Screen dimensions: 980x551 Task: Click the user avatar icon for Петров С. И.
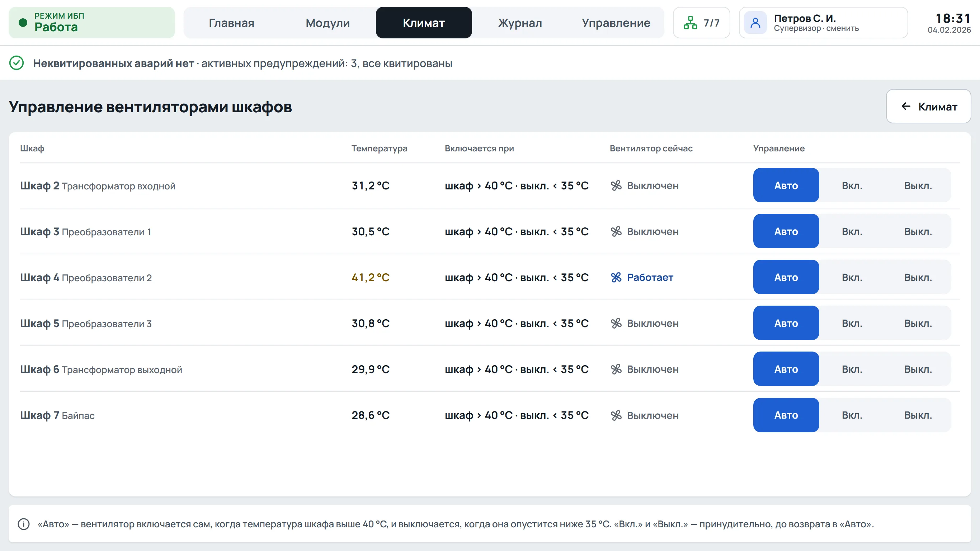[x=755, y=23]
